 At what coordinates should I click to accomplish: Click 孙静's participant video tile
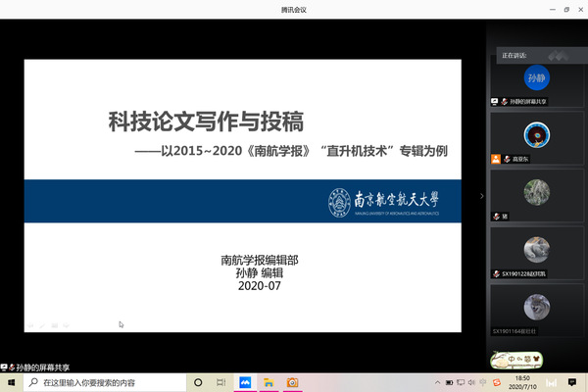click(x=536, y=77)
